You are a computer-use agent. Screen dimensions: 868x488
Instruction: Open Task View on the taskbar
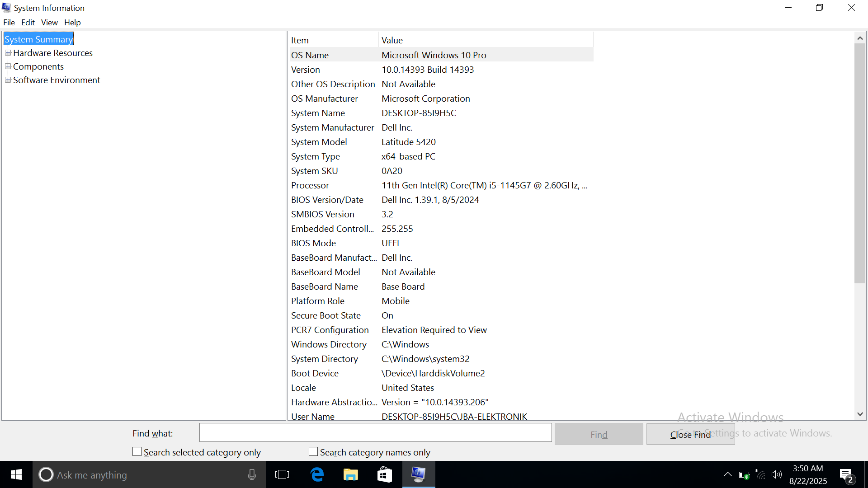point(282,474)
